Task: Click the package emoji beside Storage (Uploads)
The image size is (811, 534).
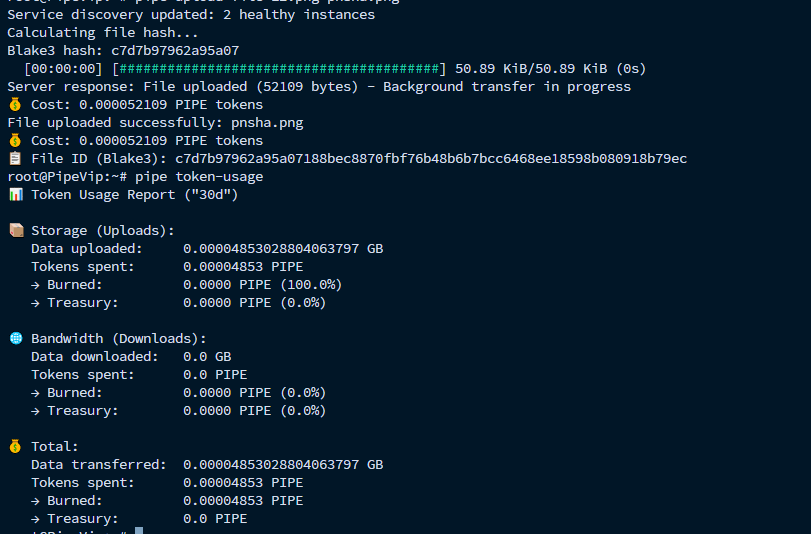Action: tap(16, 230)
